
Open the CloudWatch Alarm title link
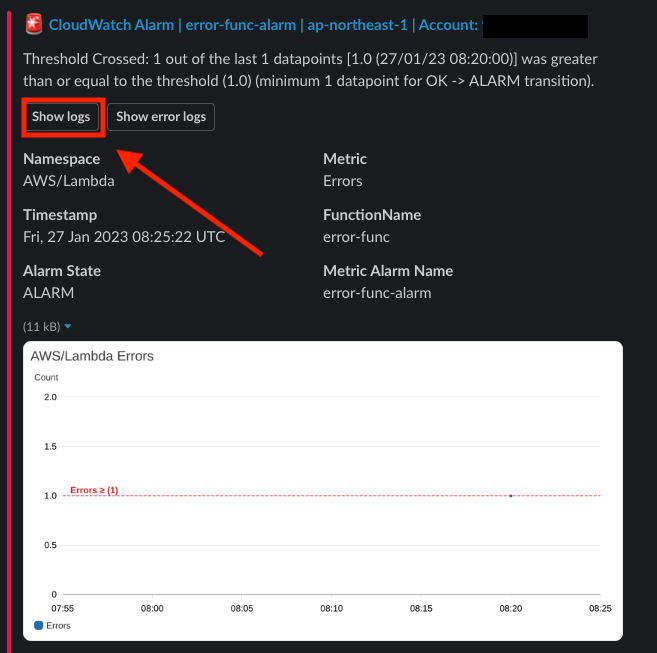coord(263,25)
